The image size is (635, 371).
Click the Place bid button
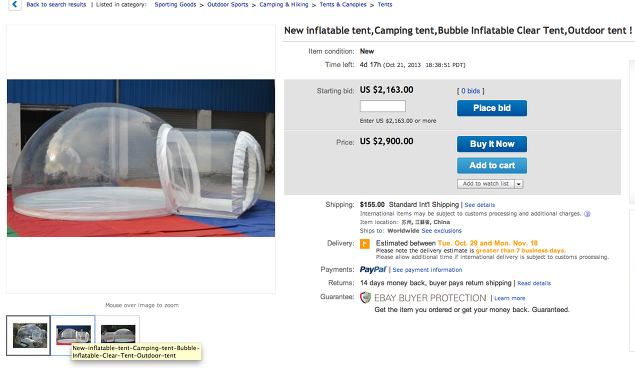pyautogui.click(x=492, y=108)
